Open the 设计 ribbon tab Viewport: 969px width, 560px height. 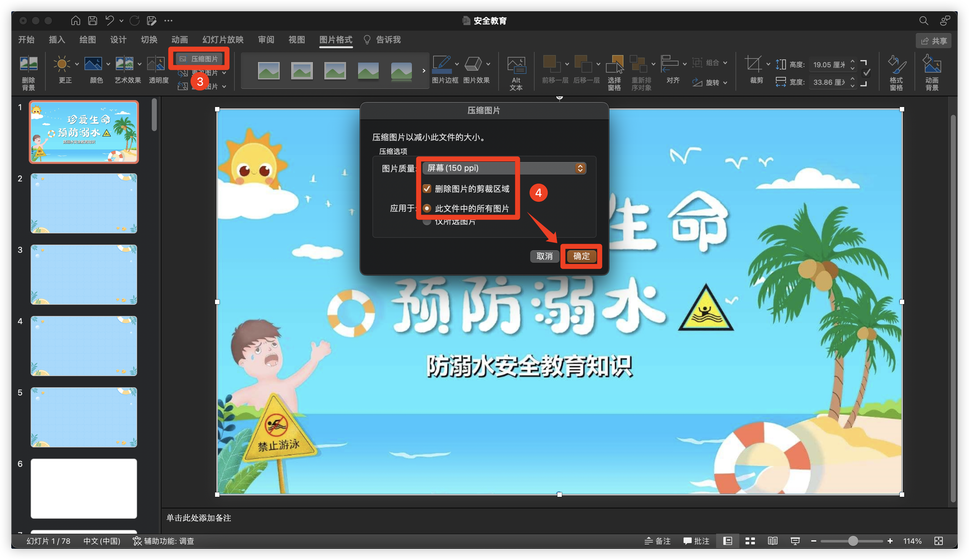click(118, 40)
